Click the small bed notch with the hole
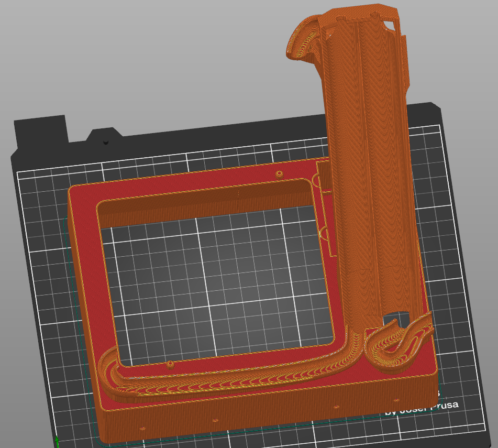The width and height of the screenshot is (498, 448). (x=105, y=138)
